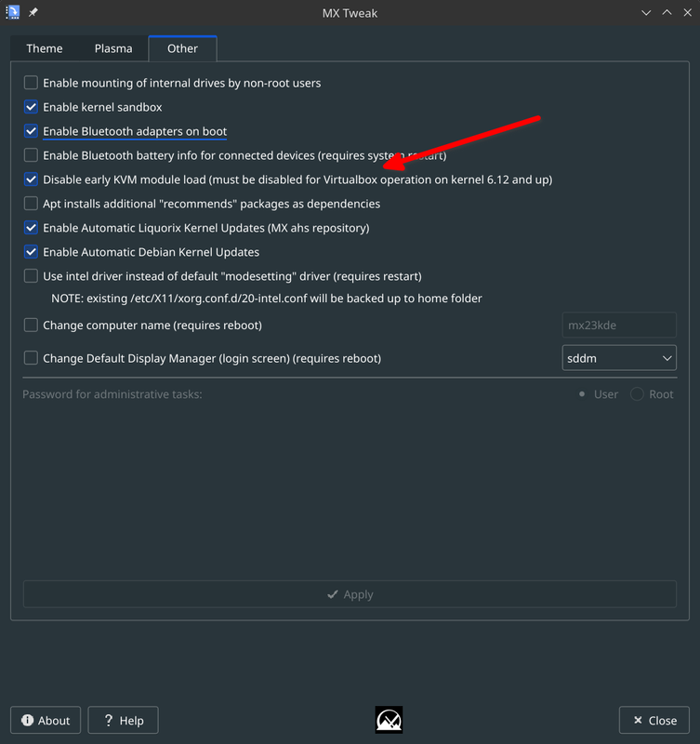Viewport: 700px width, 744px height.
Task: Click the MX Tweak app icon in title bar
Action: (13, 12)
